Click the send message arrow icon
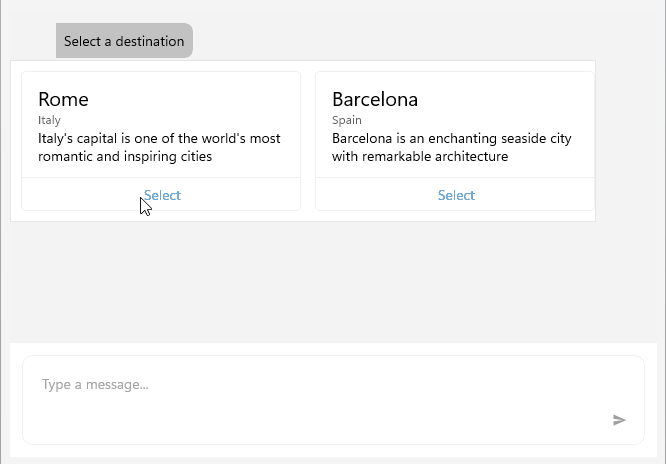This screenshot has width=666, height=464. pyautogui.click(x=619, y=420)
